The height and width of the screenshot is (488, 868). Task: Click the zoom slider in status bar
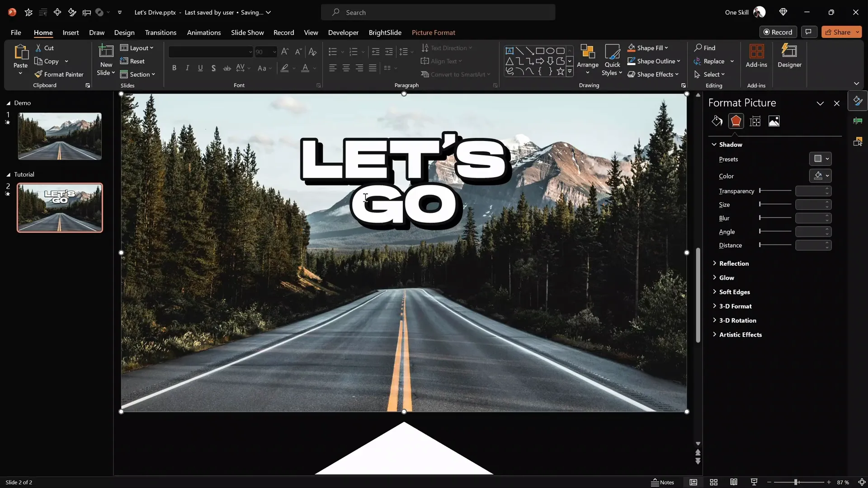click(799, 482)
